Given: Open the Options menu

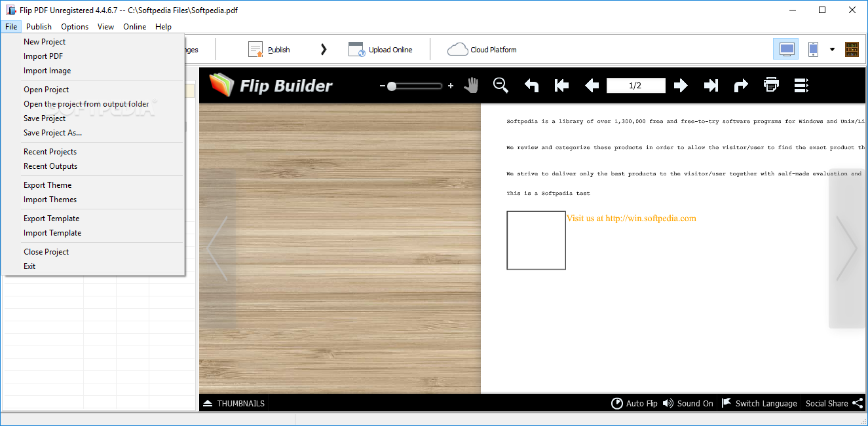Looking at the screenshot, I should pos(75,26).
